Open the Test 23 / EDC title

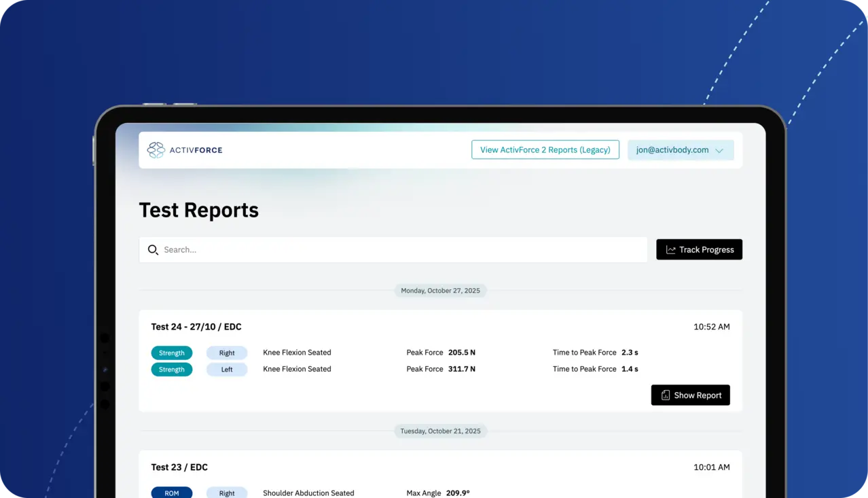(179, 467)
